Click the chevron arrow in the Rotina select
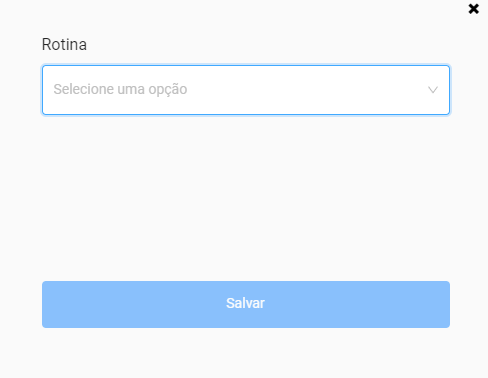 [433, 90]
